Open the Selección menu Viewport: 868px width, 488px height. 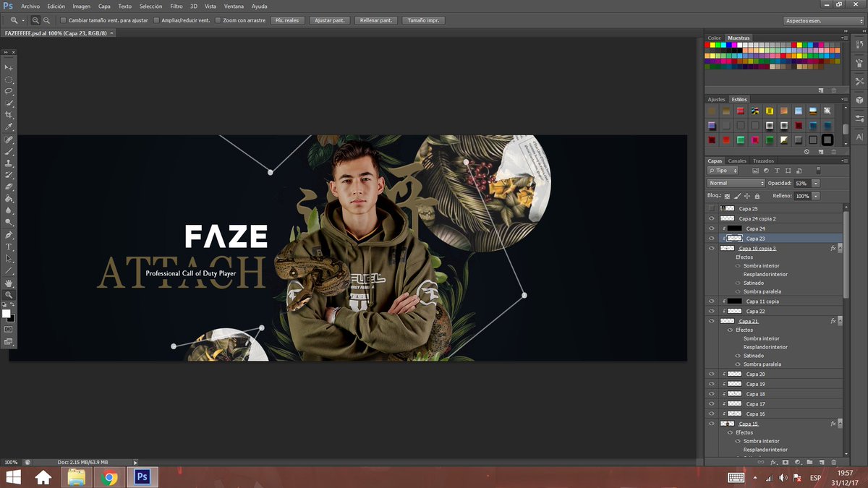point(150,6)
